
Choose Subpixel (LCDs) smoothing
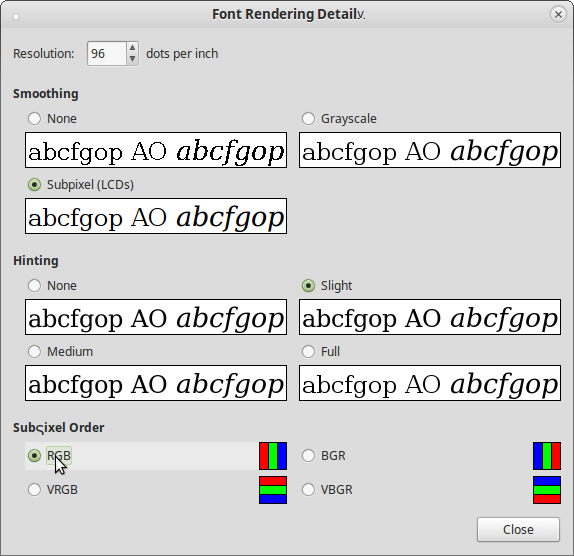pos(34,184)
